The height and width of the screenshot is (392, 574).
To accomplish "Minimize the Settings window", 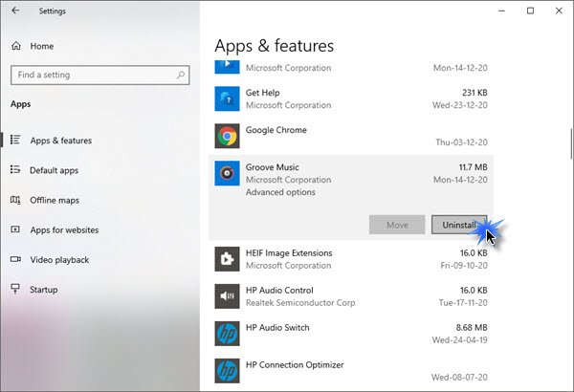I will 502,11.
